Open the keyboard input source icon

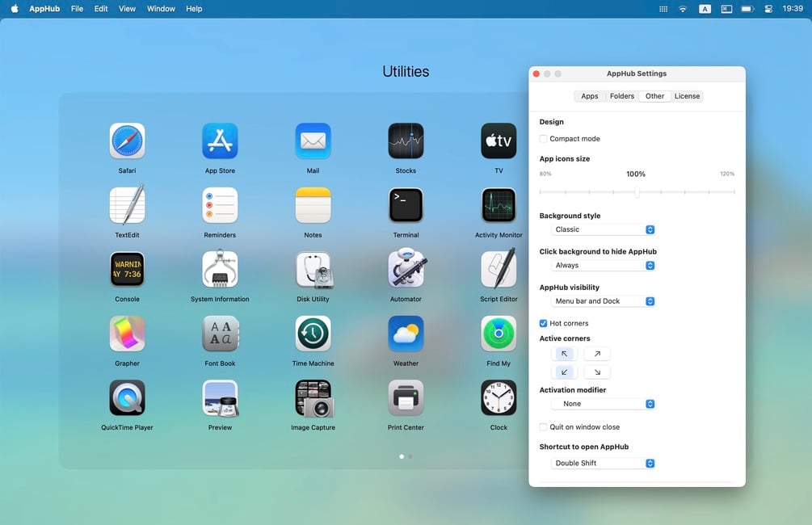(705, 9)
